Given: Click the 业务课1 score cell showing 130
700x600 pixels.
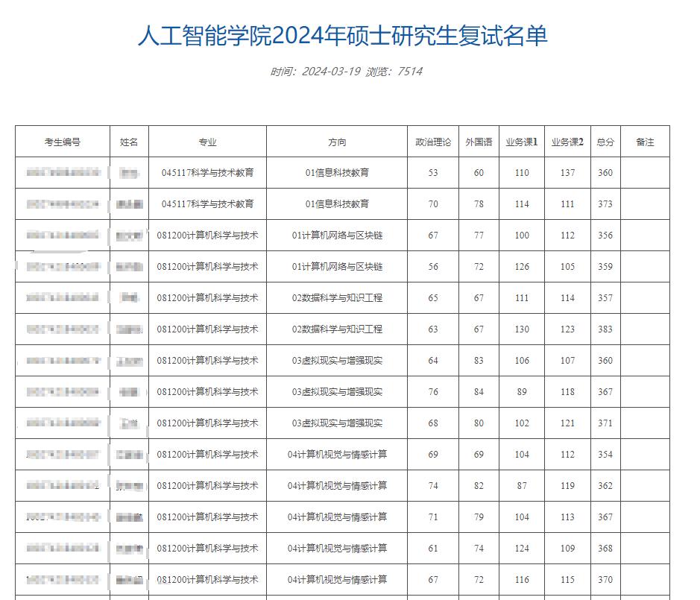Looking at the screenshot, I should pyautogui.click(x=522, y=329).
